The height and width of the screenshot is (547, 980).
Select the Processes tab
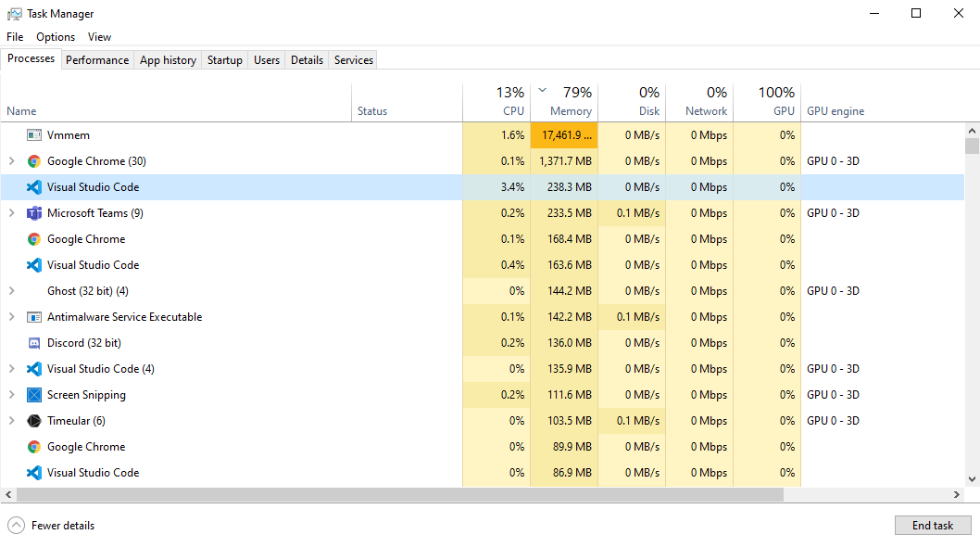click(31, 58)
